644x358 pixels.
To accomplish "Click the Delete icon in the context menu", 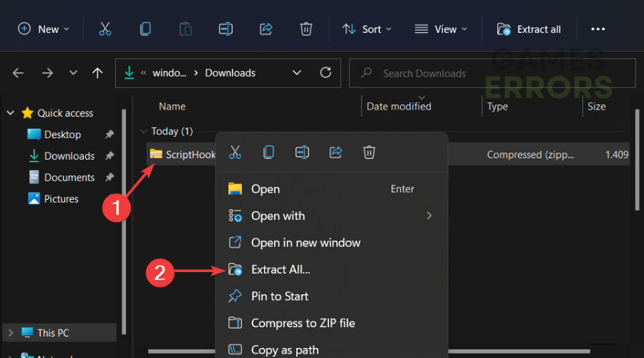I will pyautogui.click(x=369, y=152).
